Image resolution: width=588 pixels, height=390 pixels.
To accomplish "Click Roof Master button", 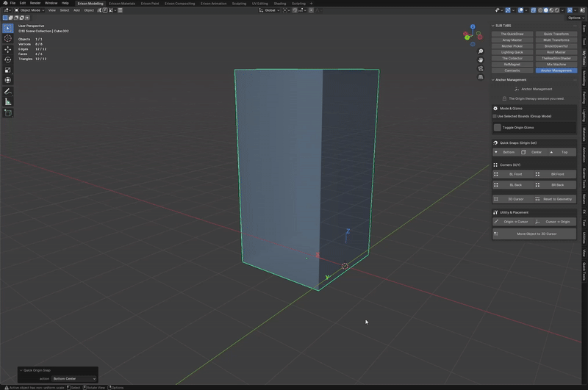I will click(x=556, y=52).
